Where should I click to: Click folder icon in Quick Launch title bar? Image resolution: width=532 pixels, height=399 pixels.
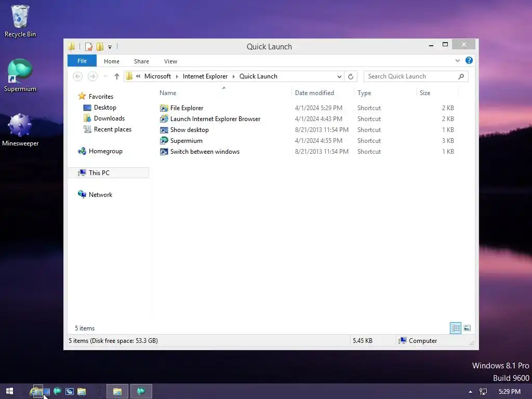pos(71,46)
